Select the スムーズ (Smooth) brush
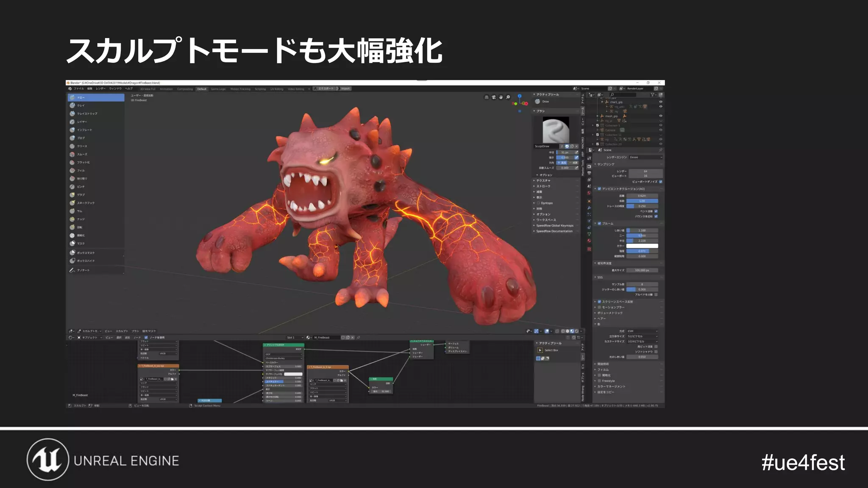Viewport: 868px width, 488px height. point(96,154)
